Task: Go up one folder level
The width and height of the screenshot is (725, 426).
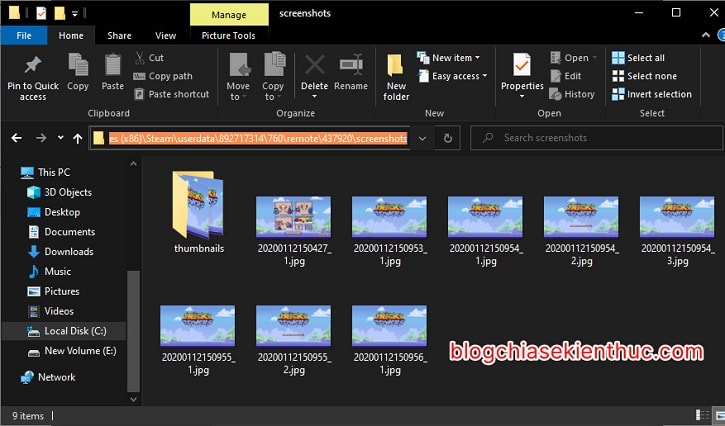Action: 78,138
